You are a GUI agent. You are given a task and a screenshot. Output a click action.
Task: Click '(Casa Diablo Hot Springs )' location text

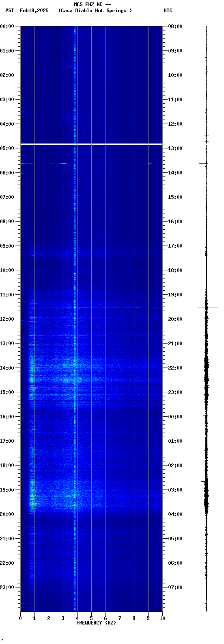[95, 11]
